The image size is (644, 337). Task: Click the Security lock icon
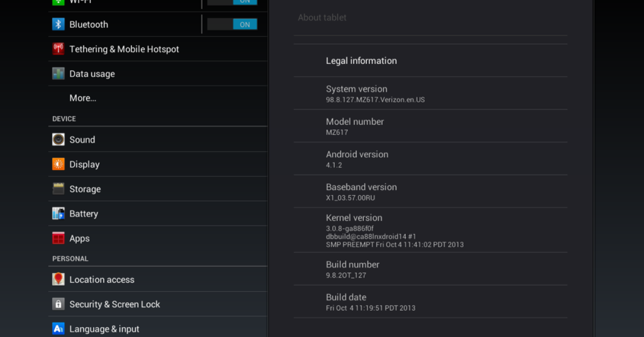click(x=58, y=304)
